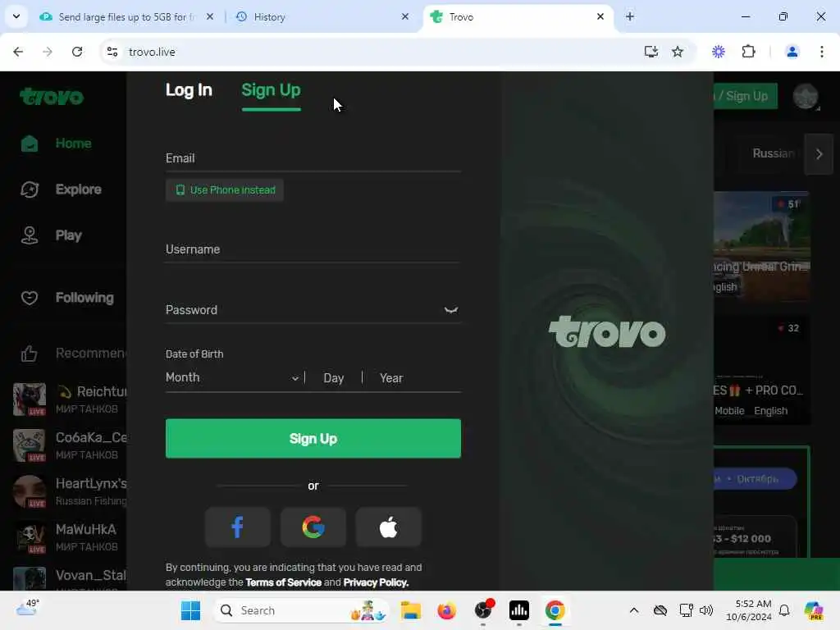Click the profile avatar in header
The height and width of the screenshot is (630, 840).
tap(806, 97)
